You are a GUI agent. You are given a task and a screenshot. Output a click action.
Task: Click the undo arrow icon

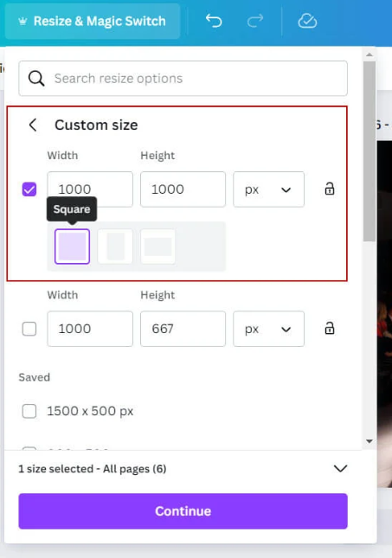point(214,21)
